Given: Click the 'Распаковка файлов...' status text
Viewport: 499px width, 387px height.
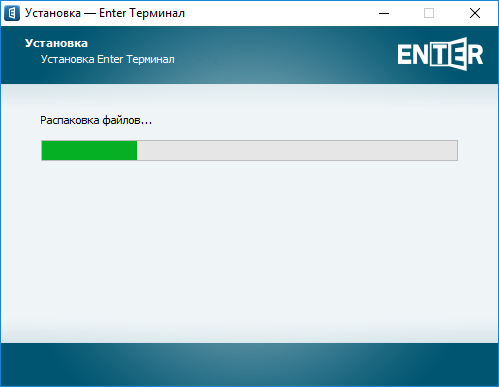Looking at the screenshot, I should [x=96, y=120].
